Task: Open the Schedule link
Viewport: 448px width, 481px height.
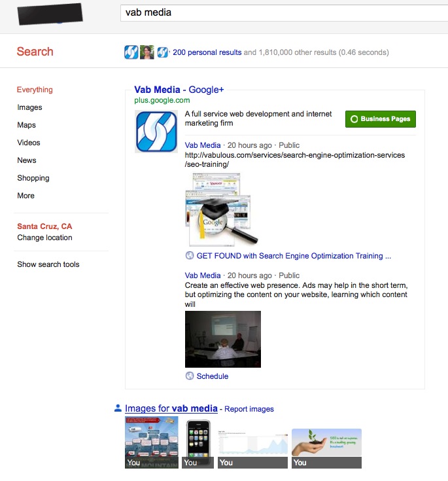Action: 212,376
